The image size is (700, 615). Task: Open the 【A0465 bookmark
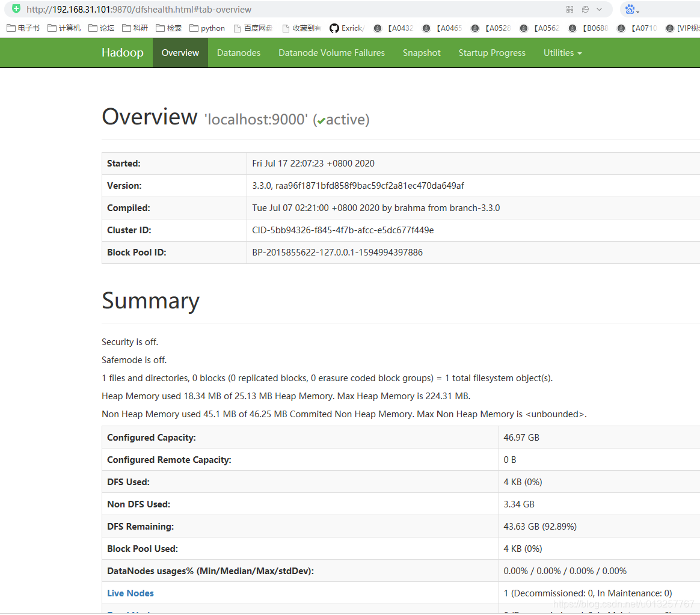pos(442,28)
